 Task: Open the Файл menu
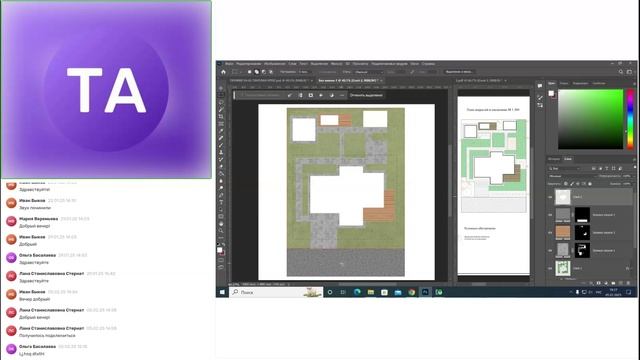point(229,64)
